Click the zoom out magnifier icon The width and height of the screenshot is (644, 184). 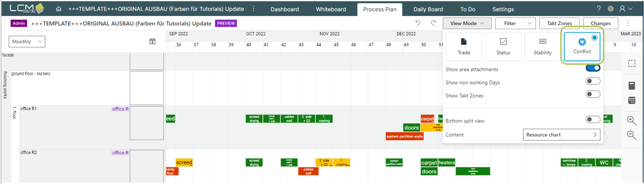(x=632, y=135)
